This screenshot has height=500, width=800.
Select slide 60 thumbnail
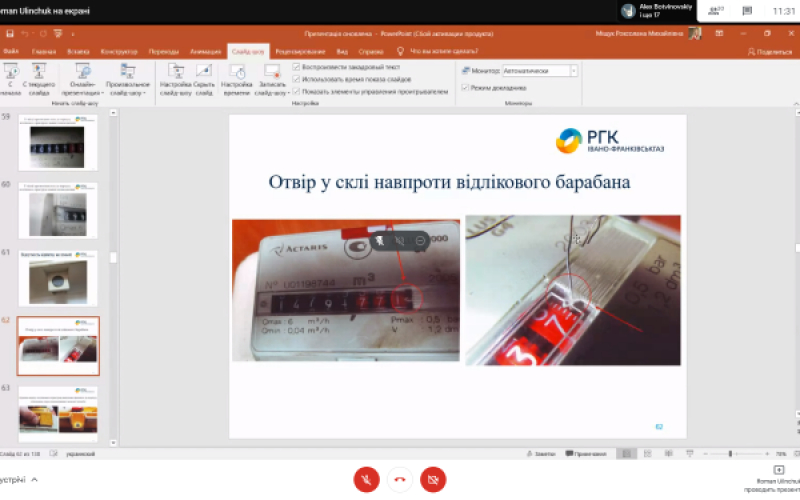(x=58, y=210)
